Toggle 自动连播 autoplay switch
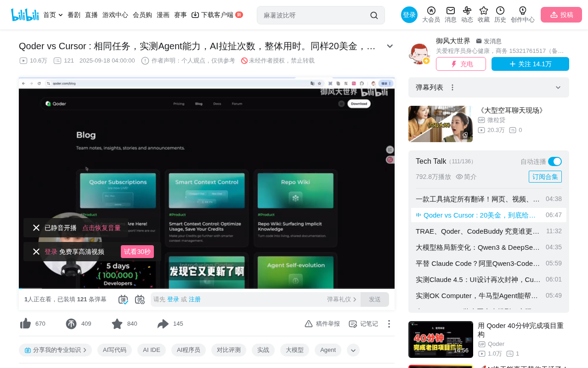This screenshot has height=368, width=588. [x=555, y=161]
